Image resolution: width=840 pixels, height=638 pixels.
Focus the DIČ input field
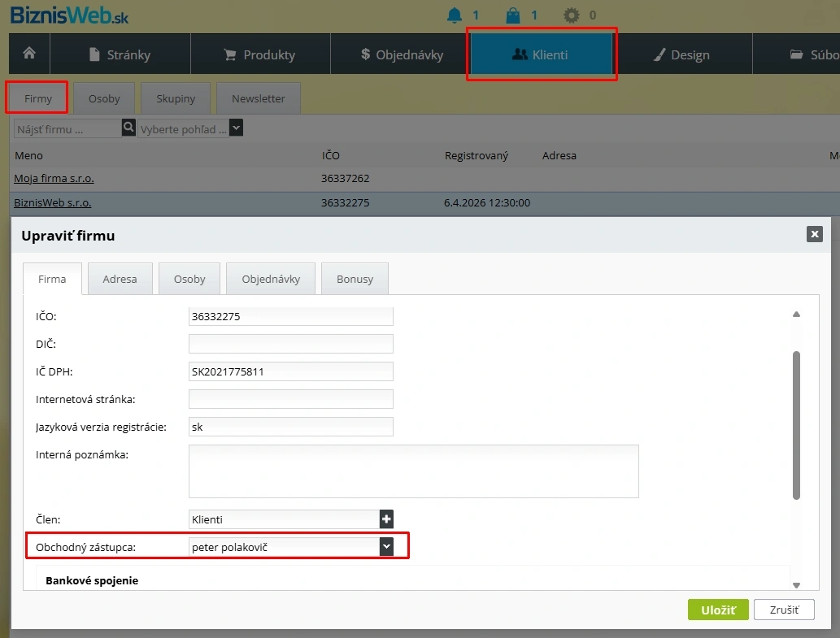pos(290,344)
